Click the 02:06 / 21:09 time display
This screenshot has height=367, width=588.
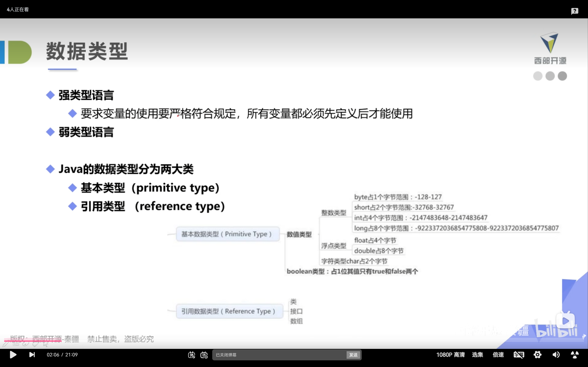(62, 355)
